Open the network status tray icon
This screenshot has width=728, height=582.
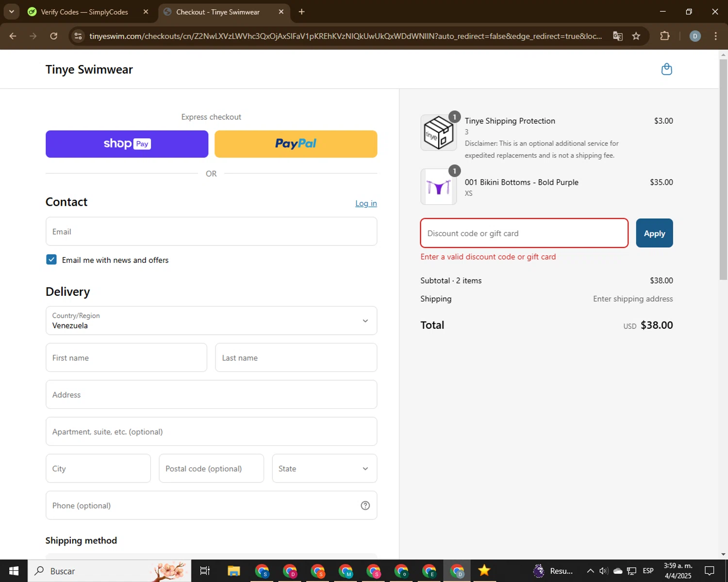[631, 571]
